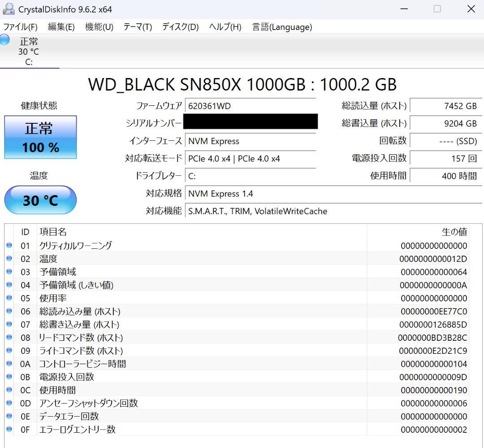Viewport: 484px width, 448px height.
Task: Click the blue dot next to コントローラービジー時間
Action: click(9, 364)
